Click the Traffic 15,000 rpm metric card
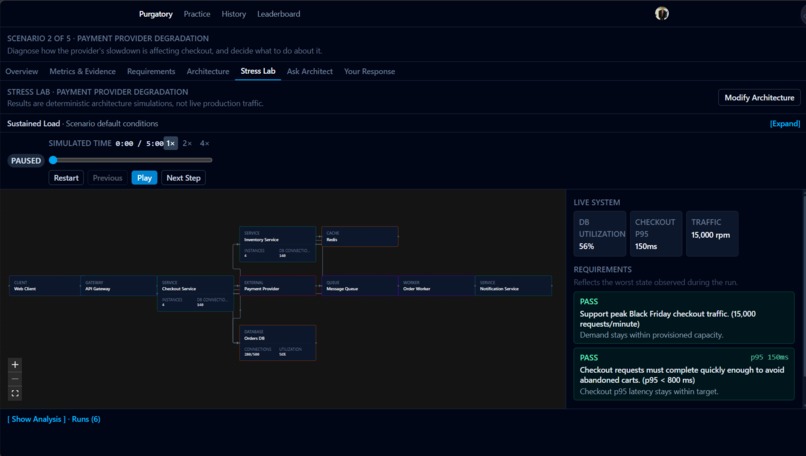Screen dimensions: 806x456 pos(712,234)
